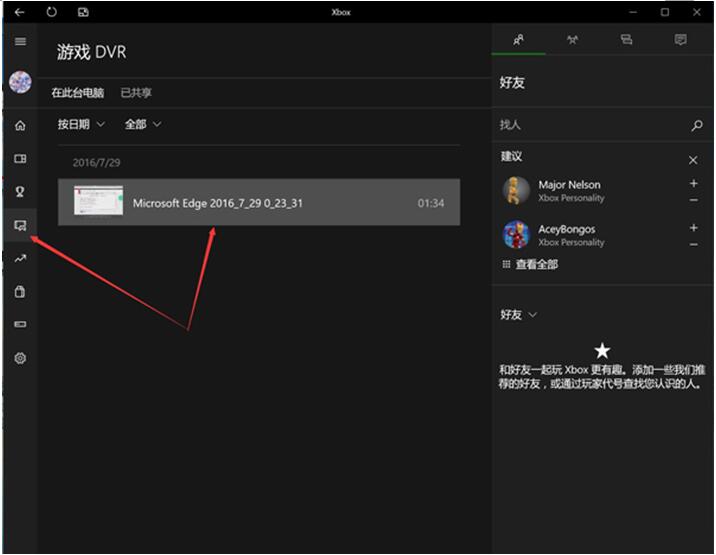Add Major Nelson as friend

pyautogui.click(x=694, y=183)
